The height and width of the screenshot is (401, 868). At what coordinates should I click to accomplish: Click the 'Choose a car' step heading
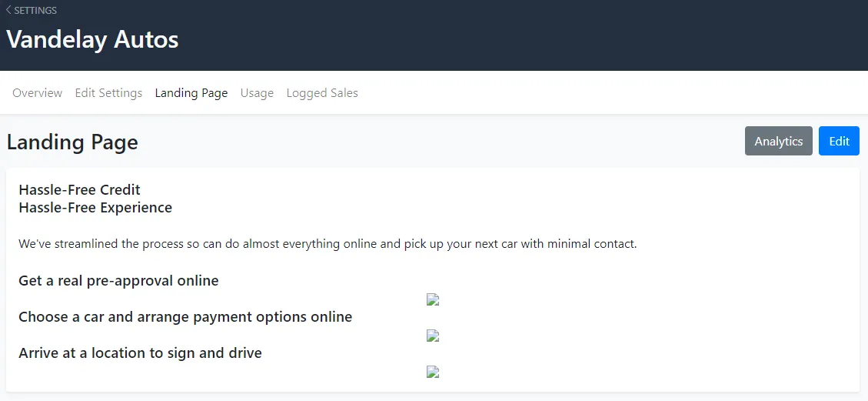click(185, 317)
